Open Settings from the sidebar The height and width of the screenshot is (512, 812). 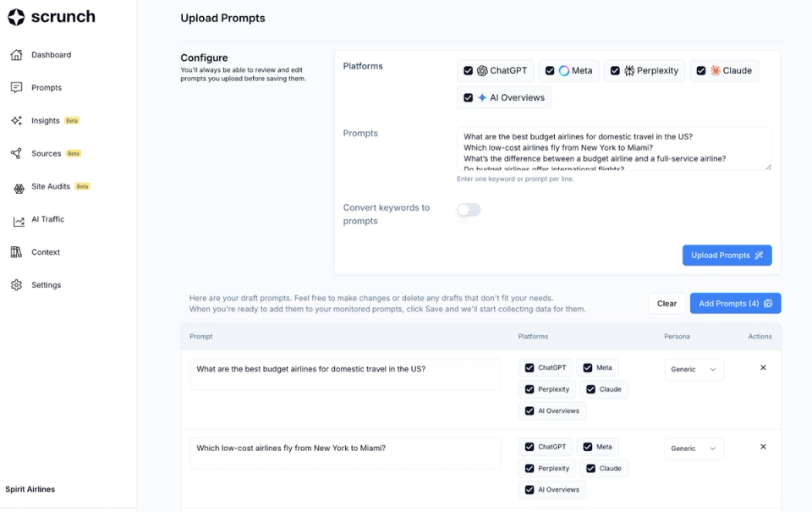46,285
